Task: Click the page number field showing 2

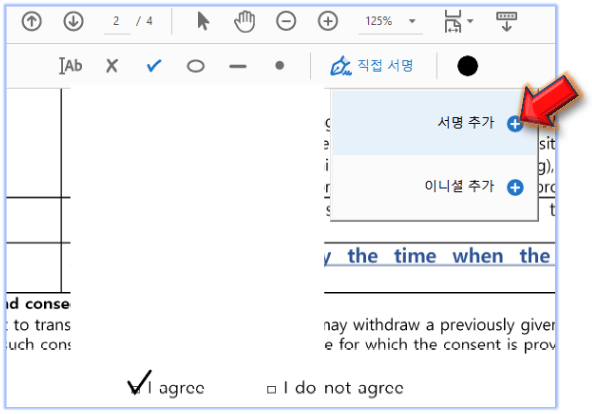Action: click(117, 21)
